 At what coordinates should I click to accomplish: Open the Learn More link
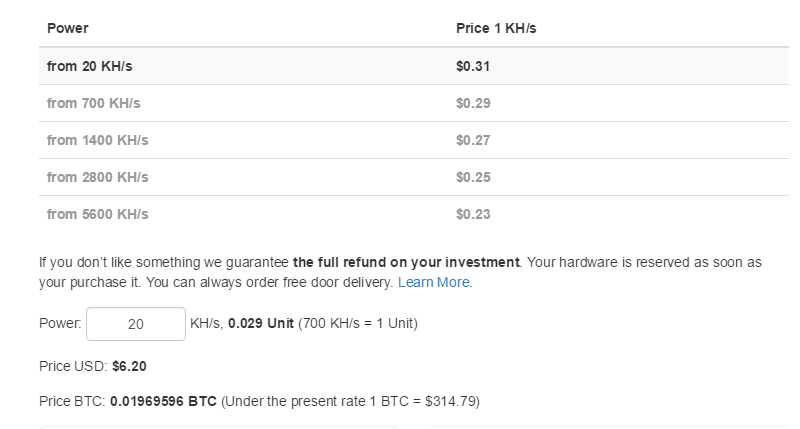[x=434, y=283]
